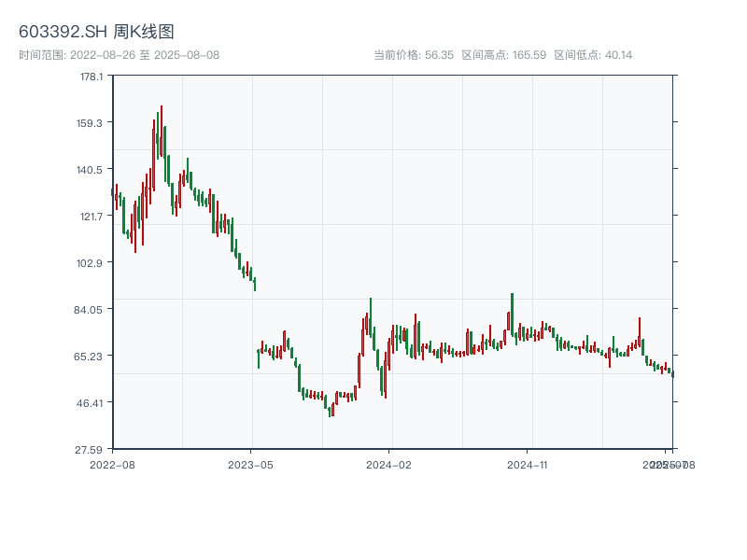The width and height of the screenshot is (747, 560).
Task: Click the last candlestick at the right edge
Action: pos(672,374)
